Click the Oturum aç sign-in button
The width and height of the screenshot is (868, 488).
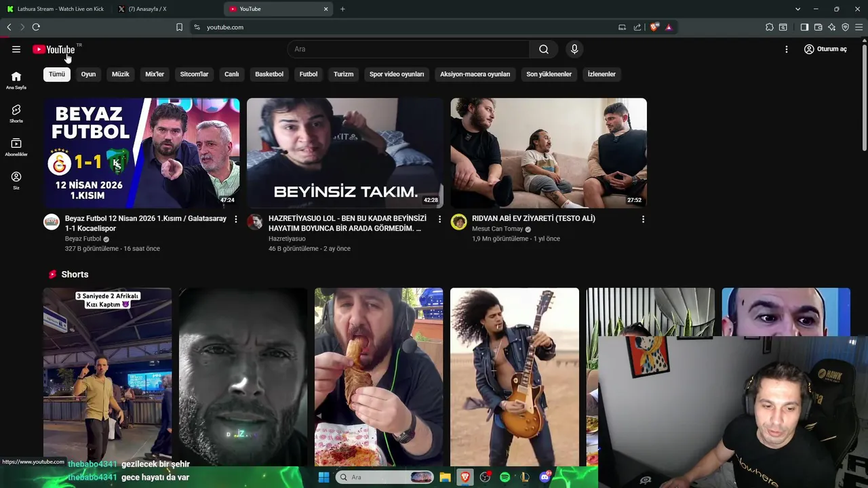click(x=825, y=49)
